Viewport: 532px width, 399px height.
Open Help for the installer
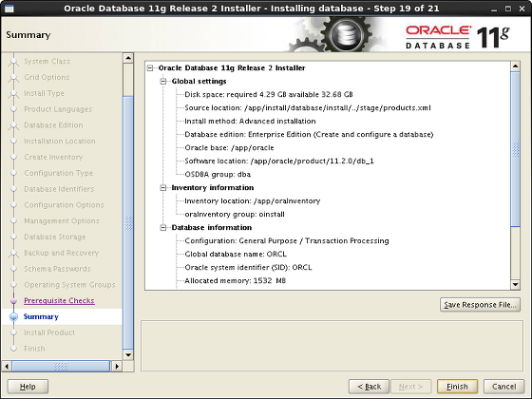pos(28,387)
